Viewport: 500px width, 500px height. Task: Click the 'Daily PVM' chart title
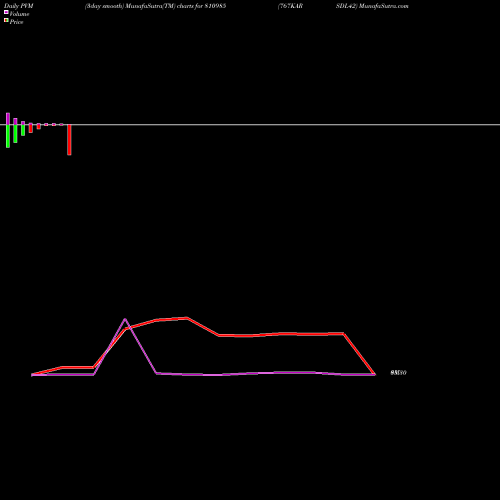tap(19, 6)
